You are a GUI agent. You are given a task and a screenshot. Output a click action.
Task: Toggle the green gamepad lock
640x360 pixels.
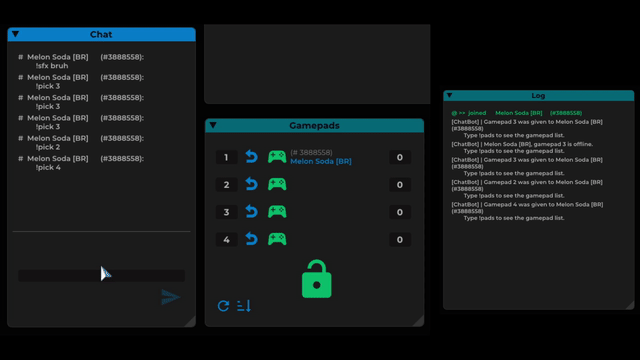pyautogui.click(x=317, y=279)
